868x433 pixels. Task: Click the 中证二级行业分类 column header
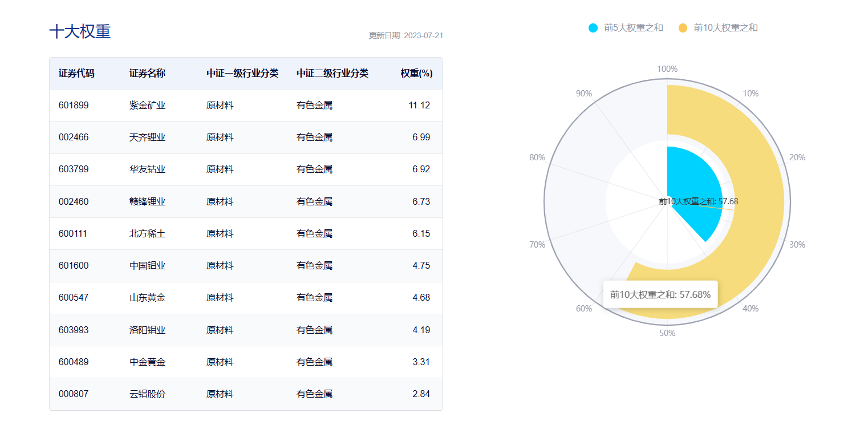pos(332,74)
